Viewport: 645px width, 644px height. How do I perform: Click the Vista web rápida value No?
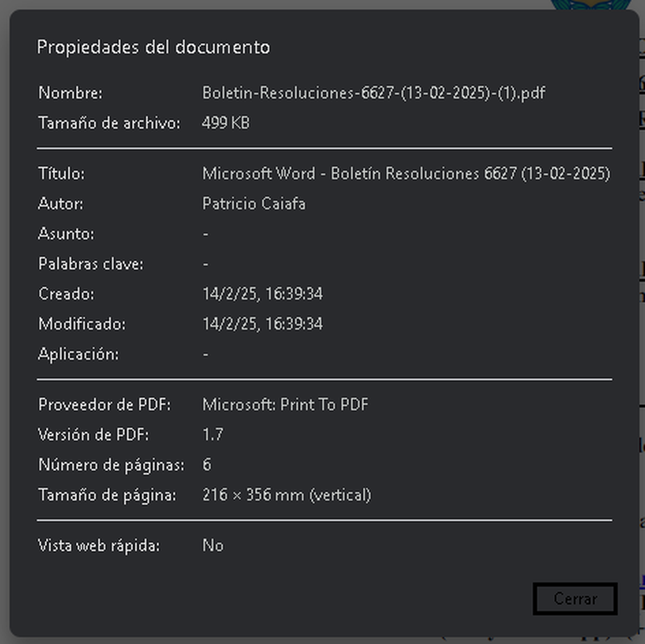click(x=213, y=545)
